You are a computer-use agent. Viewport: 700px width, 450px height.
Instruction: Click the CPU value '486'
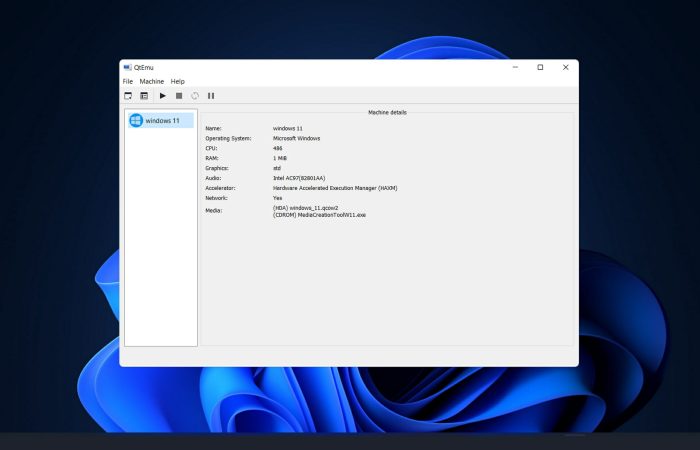[x=277, y=148]
